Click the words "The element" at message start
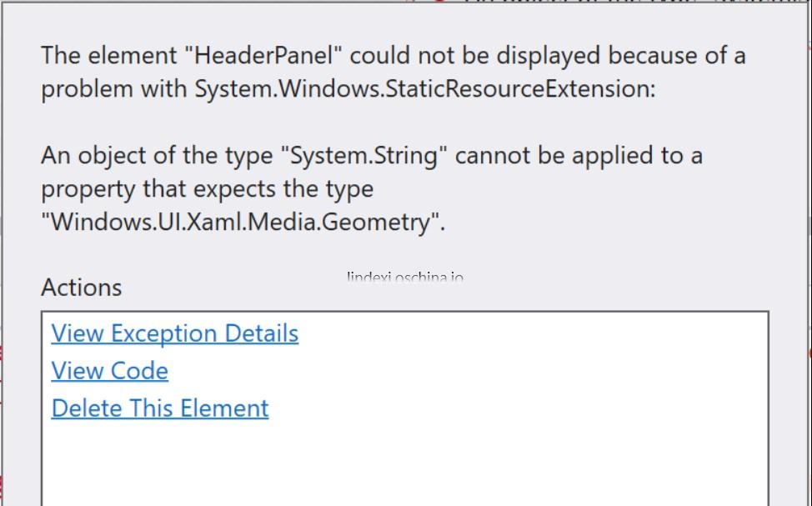Image resolution: width=812 pixels, height=506 pixels. [x=108, y=55]
